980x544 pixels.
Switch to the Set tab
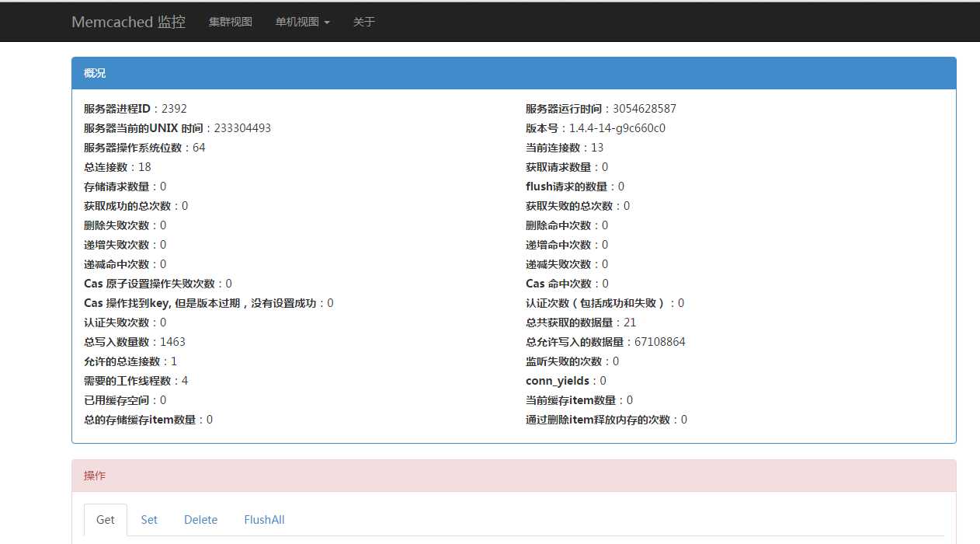pos(149,520)
